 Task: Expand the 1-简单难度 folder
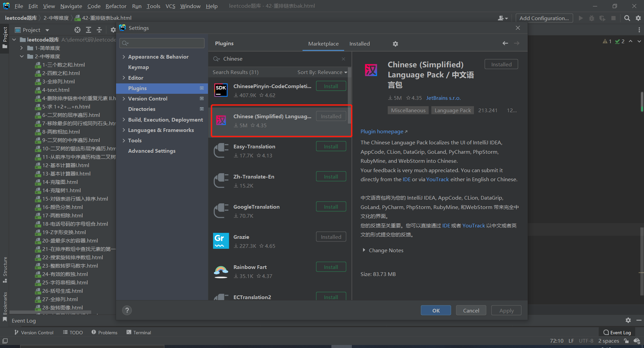(21, 48)
